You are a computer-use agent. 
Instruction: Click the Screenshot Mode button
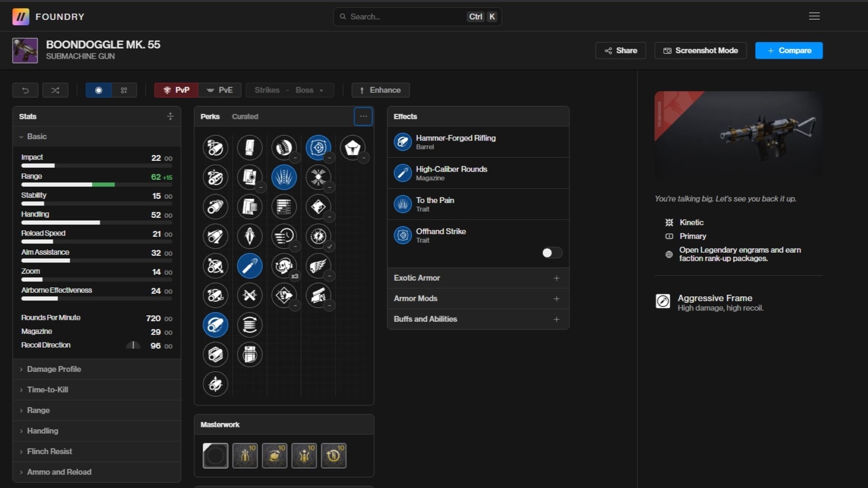tap(700, 51)
